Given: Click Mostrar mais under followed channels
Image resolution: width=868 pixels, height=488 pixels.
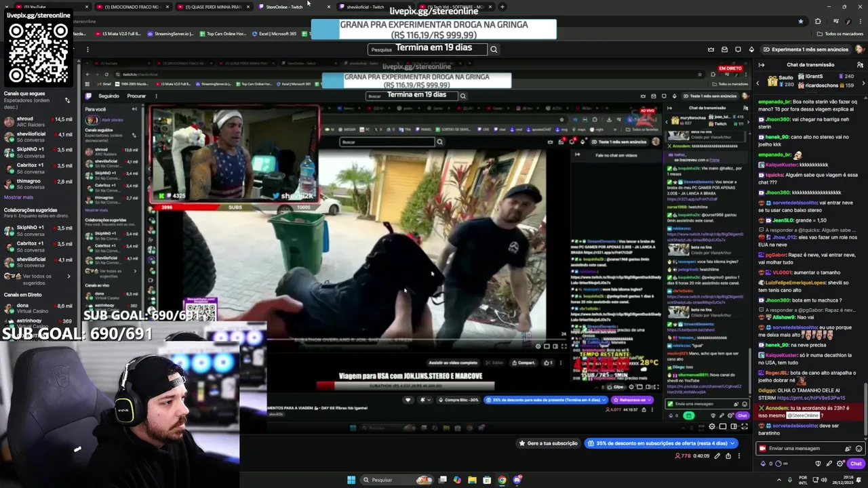Looking at the screenshot, I should pos(19,197).
